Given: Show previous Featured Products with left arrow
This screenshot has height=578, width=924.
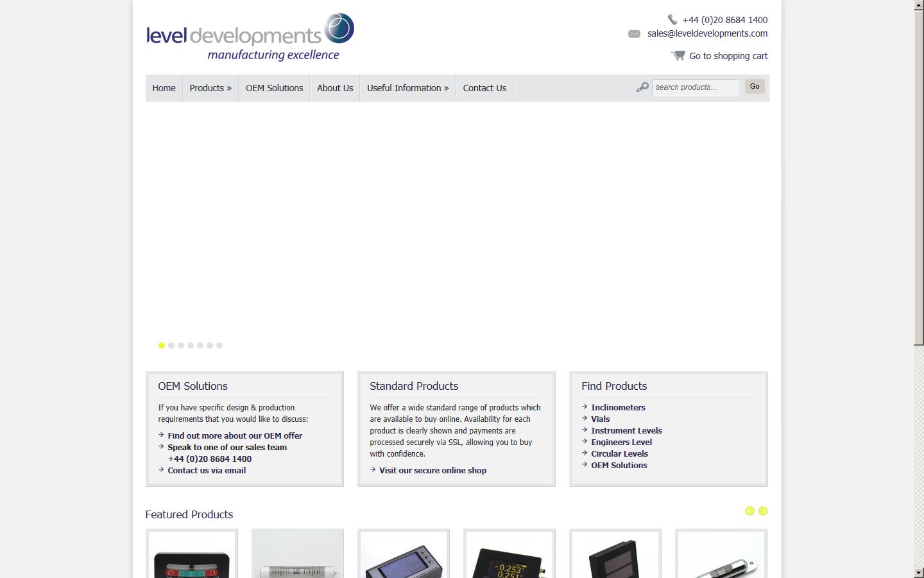Looking at the screenshot, I should coord(749,511).
